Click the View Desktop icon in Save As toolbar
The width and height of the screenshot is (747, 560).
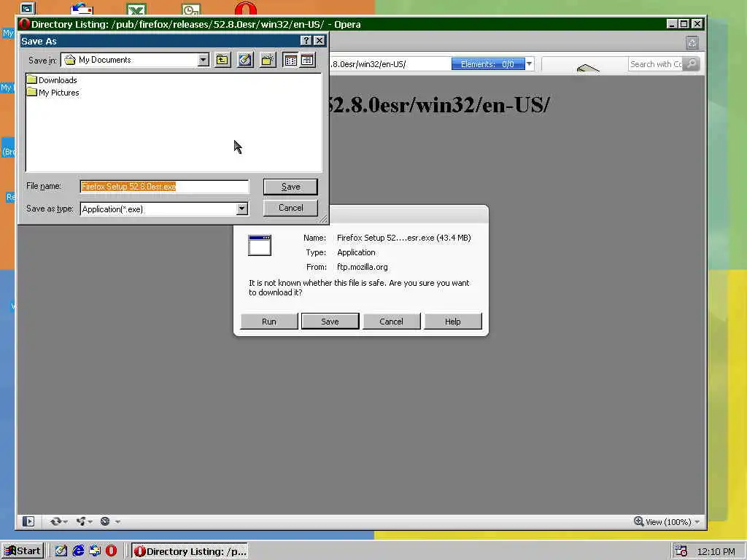(245, 60)
